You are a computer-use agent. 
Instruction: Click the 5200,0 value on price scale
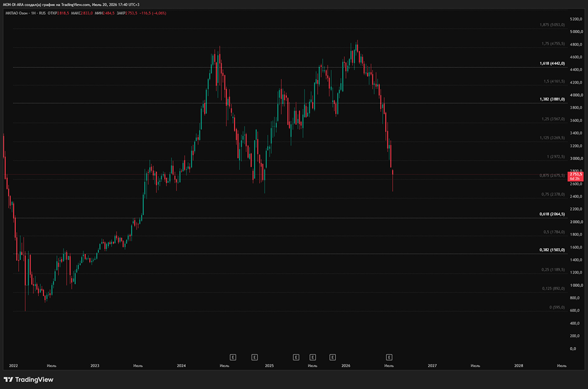pos(576,19)
